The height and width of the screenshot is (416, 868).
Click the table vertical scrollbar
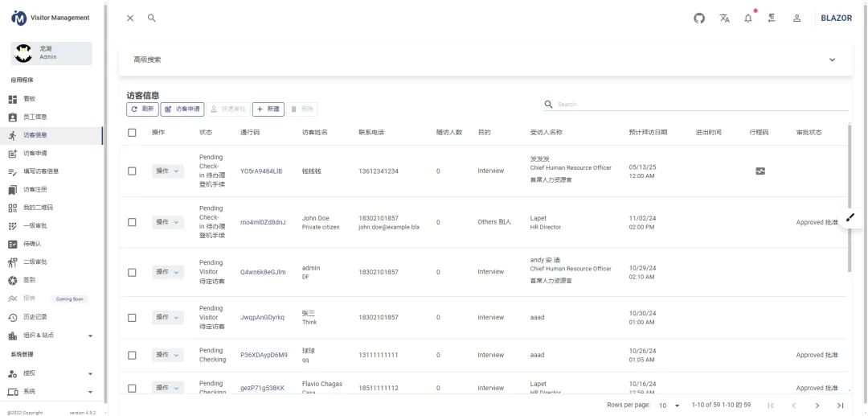coord(850,198)
